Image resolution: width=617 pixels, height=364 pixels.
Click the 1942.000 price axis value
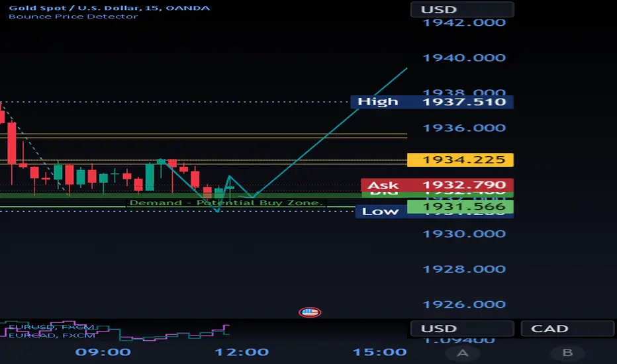point(464,23)
